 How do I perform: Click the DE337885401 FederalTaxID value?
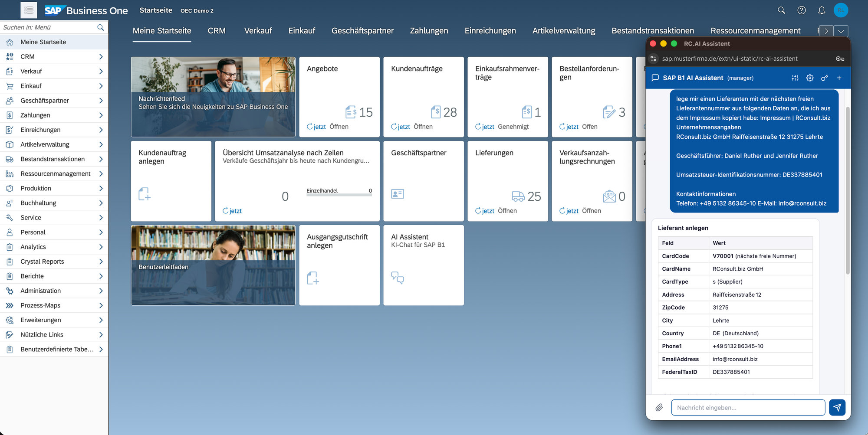coord(731,372)
